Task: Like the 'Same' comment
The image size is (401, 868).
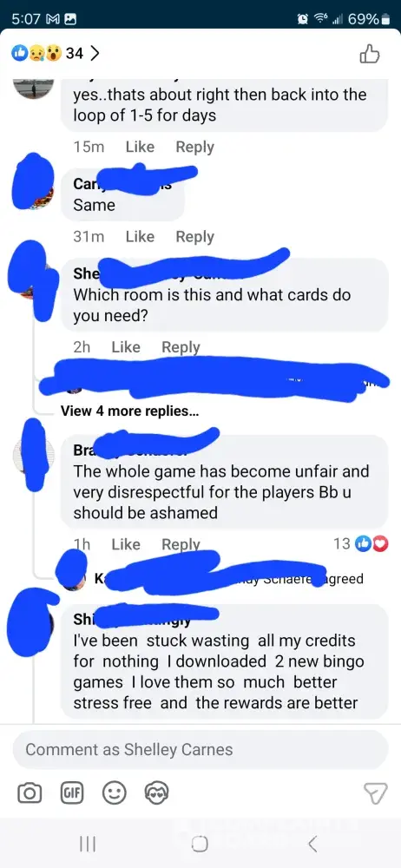Action: pyautogui.click(x=140, y=236)
